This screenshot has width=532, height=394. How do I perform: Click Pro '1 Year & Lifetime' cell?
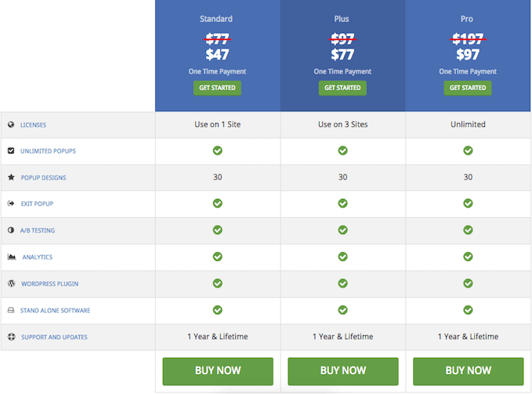point(468,336)
